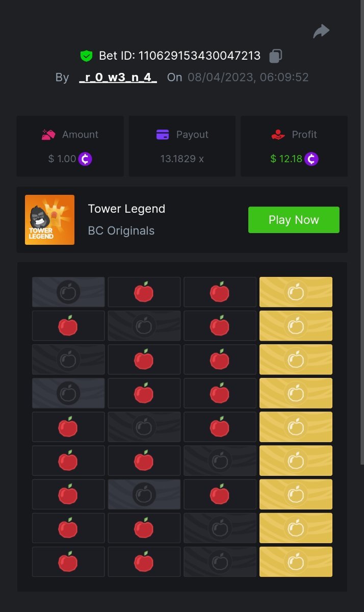The width and height of the screenshot is (364, 612).
Task: Open the _r_0_w3_n_4_ user profile
Action: point(118,78)
